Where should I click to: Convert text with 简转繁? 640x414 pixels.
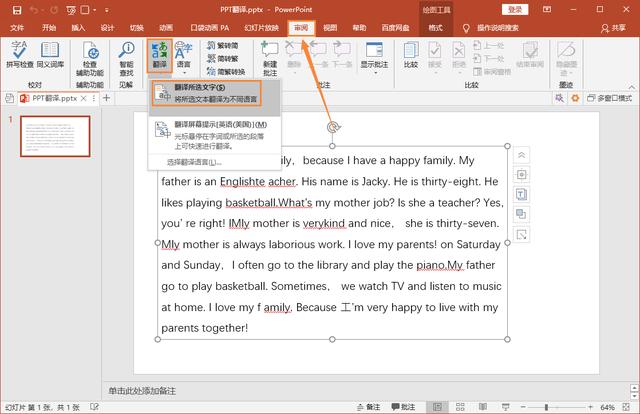point(222,58)
